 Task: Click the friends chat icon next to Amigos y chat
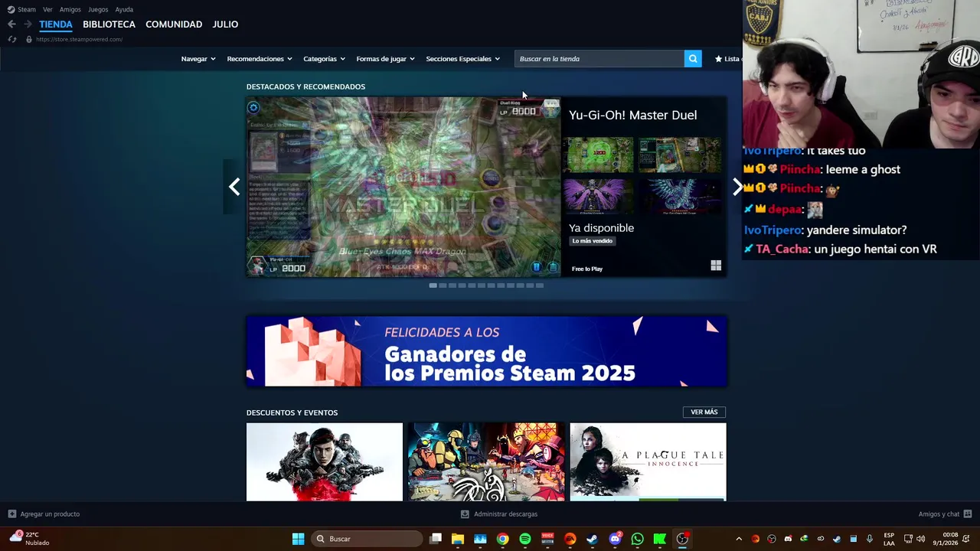tap(968, 514)
